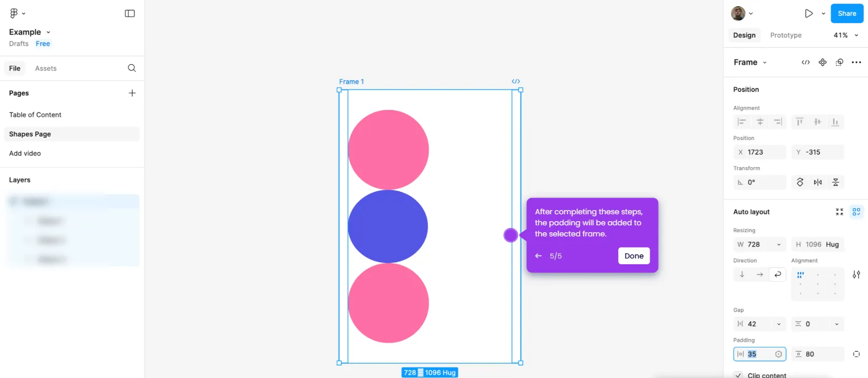
Task: Open the vertical gap 0 dropdown chevron
Action: pos(836,324)
